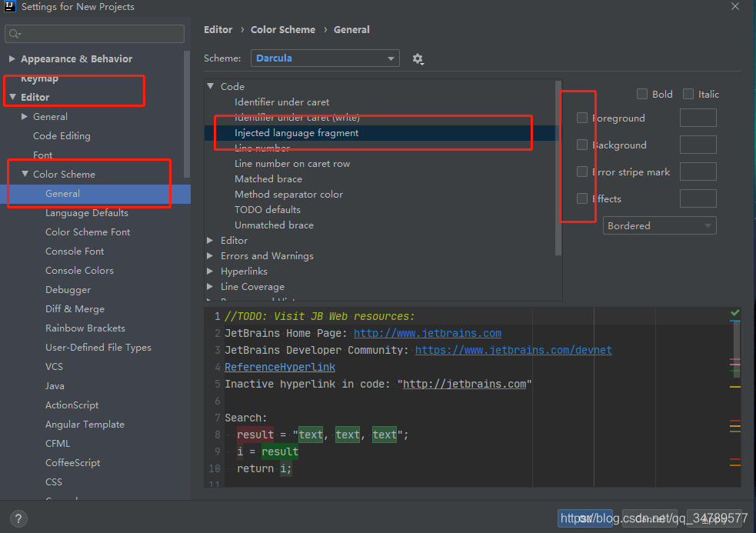Select Language Defaults in sidebar

(x=87, y=213)
